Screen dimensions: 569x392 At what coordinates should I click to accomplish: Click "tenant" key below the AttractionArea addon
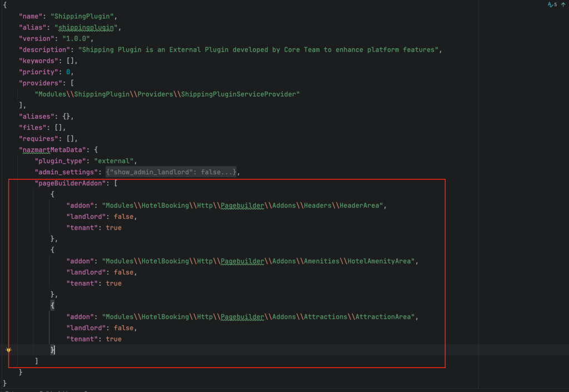tap(82, 339)
